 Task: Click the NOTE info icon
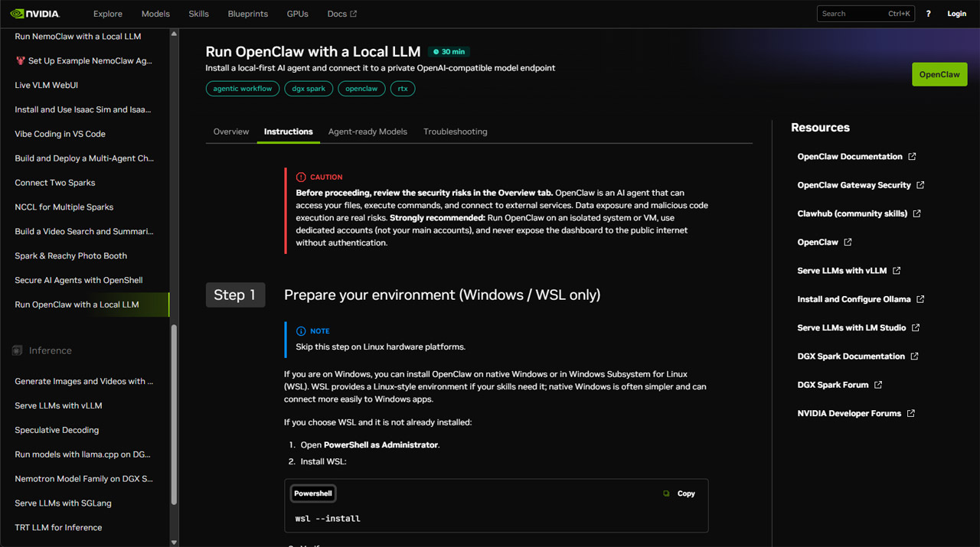point(301,331)
